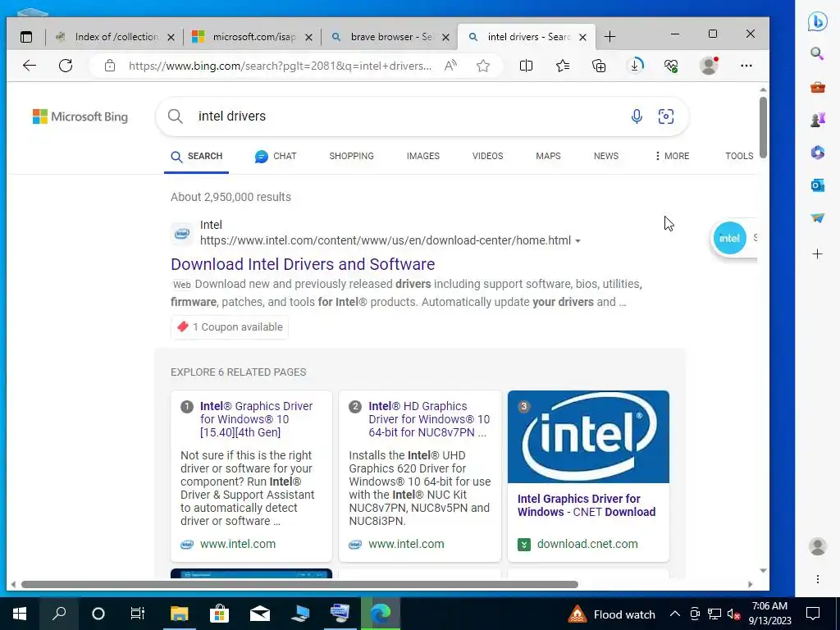Open the Microsoft 365 sidebar icon
This screenshot has width=840, height=630.
[818, 153]
